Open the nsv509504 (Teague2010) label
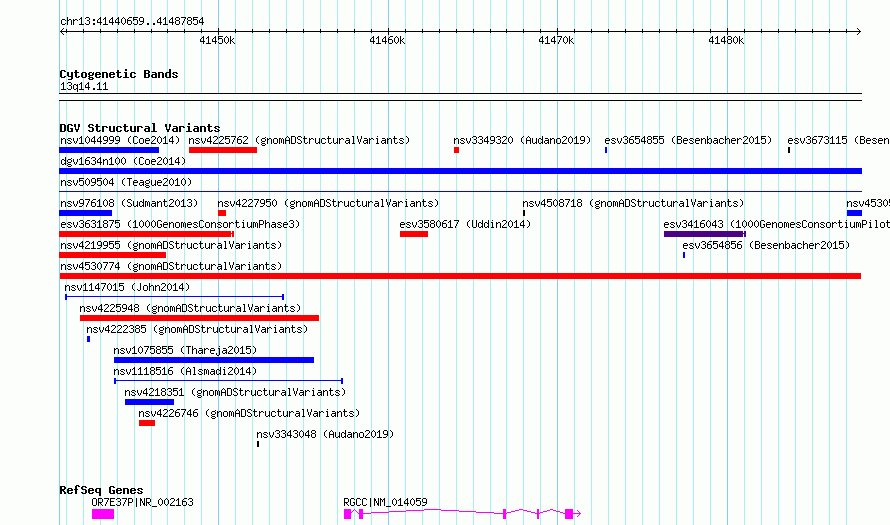The width and height of the screenshot is (890, 525). pyautogui.click(x=126, y=182)
